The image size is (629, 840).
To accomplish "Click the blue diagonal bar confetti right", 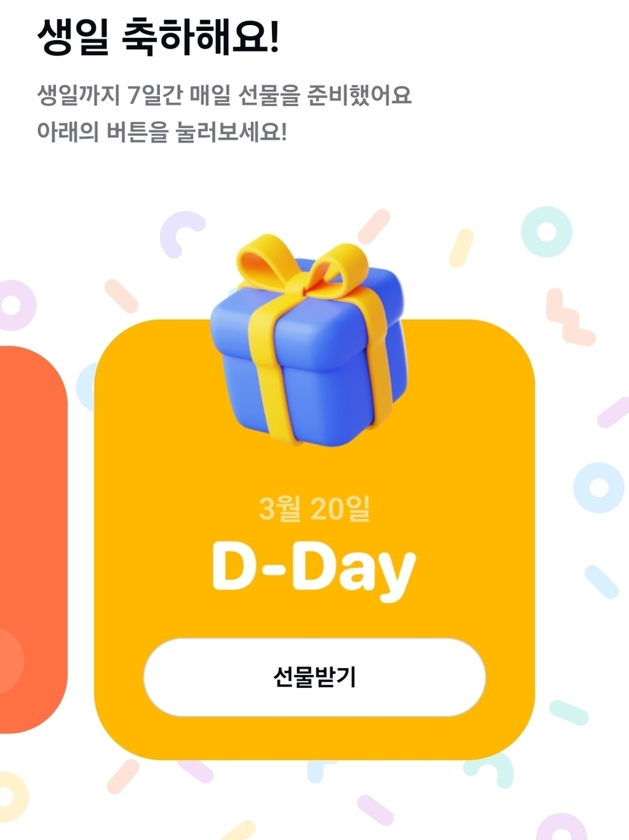I will (x=601, y=582).
